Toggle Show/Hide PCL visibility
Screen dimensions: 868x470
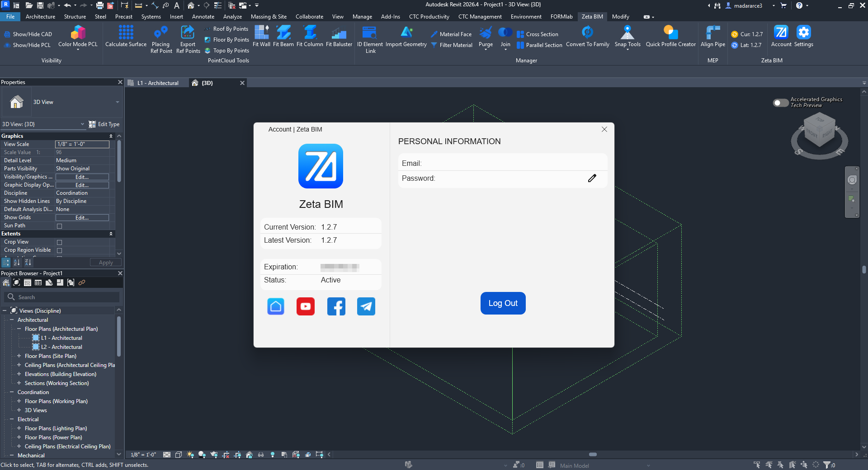pyautogui.click(x=27, y=45)
